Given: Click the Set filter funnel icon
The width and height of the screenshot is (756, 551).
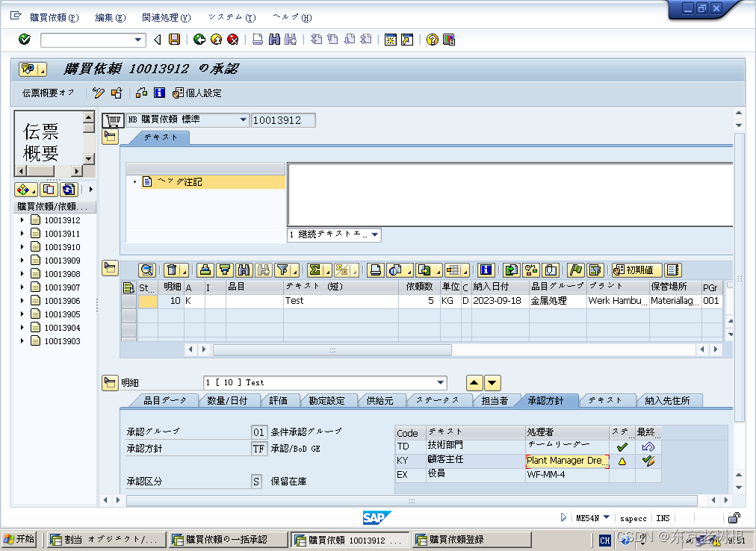Looking at the screenshot, I should pos(283,270).
